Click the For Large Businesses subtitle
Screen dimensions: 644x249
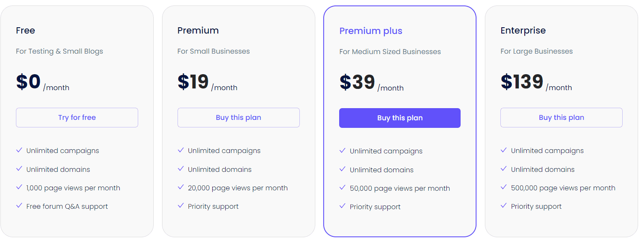click(x=536, y=51)
